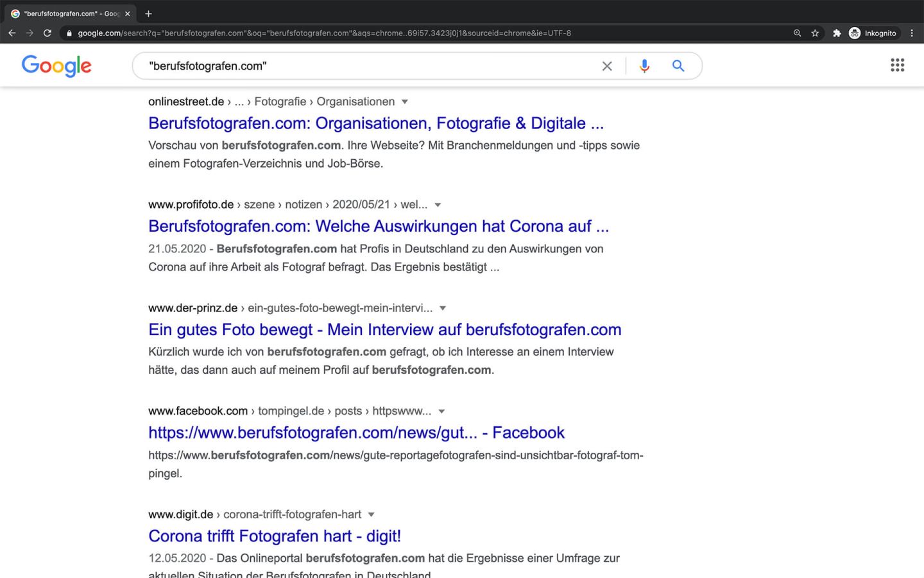Click the lock icon in address bar
The height and width of the screenshot is (578, 924).
coord(69,33)
